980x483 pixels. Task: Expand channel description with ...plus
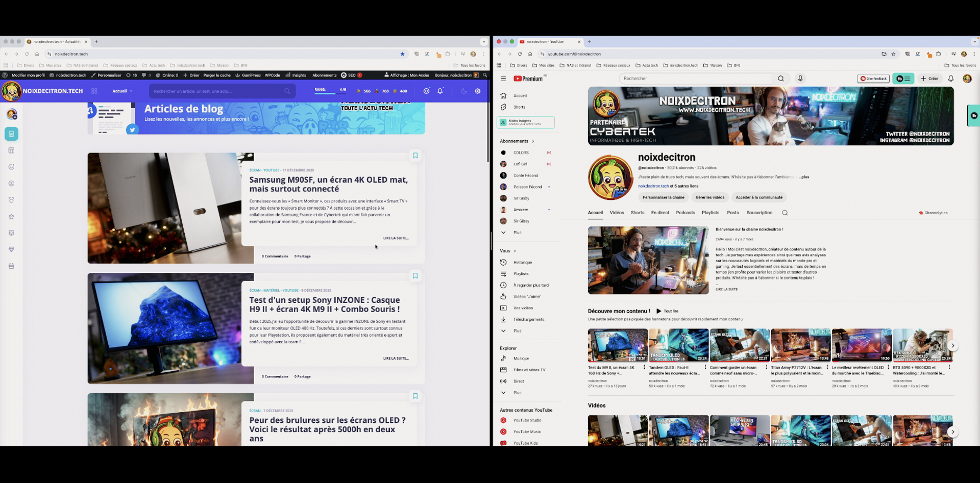pyautogui.click(x=804, y=177)
